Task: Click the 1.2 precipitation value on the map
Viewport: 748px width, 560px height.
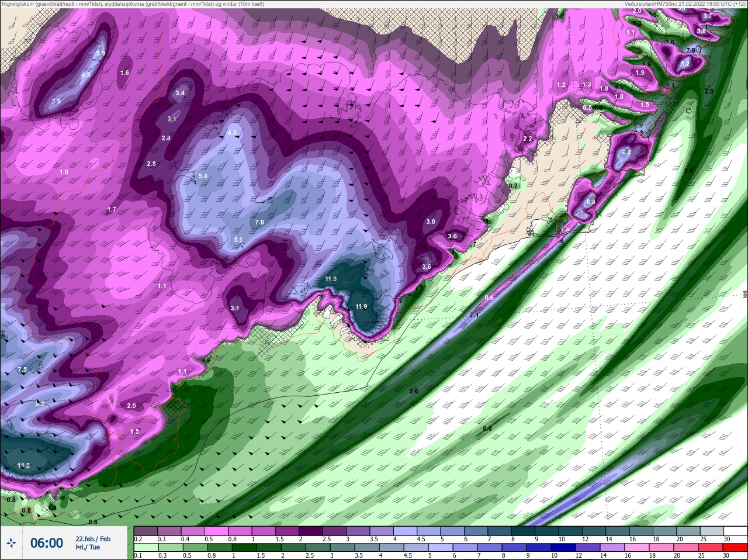Action: coord(561,85)
